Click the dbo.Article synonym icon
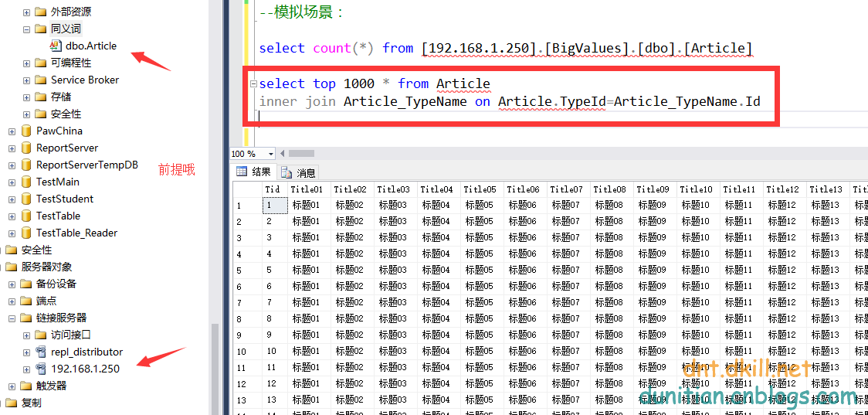Image resolution: width=868 pixels, height=415 pixels. (x=56, y=46)
